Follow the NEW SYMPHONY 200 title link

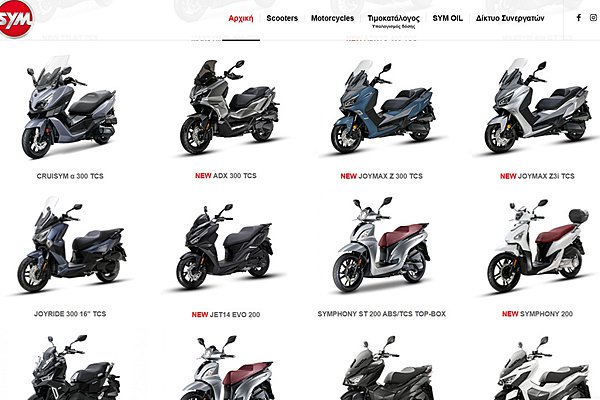[537, 314]
